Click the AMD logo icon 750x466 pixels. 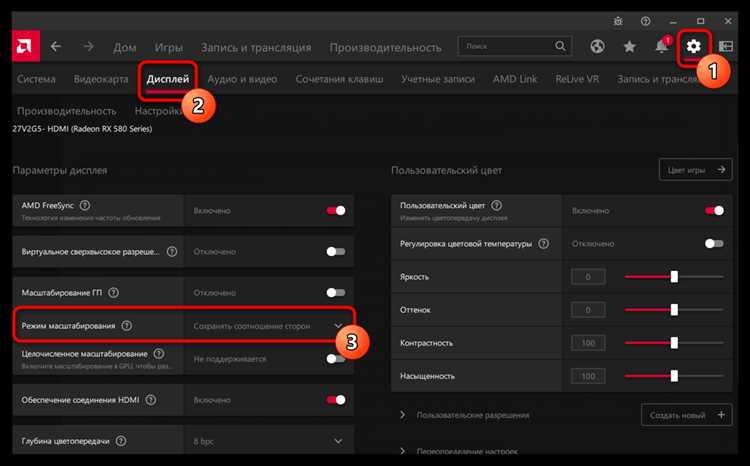click(25, 46)
